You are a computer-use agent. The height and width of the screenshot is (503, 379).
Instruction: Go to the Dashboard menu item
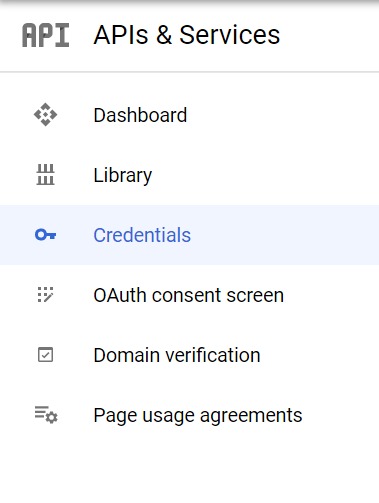189,115
